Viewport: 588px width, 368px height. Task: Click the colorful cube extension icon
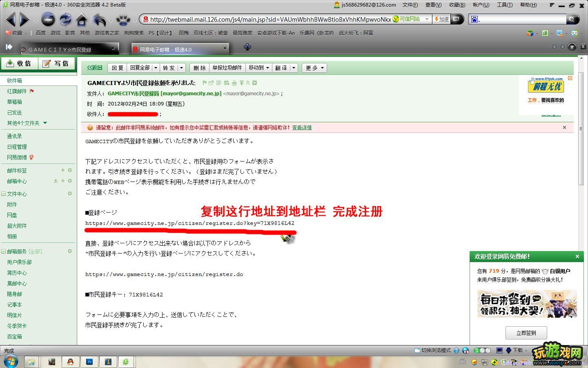[530, 33]
